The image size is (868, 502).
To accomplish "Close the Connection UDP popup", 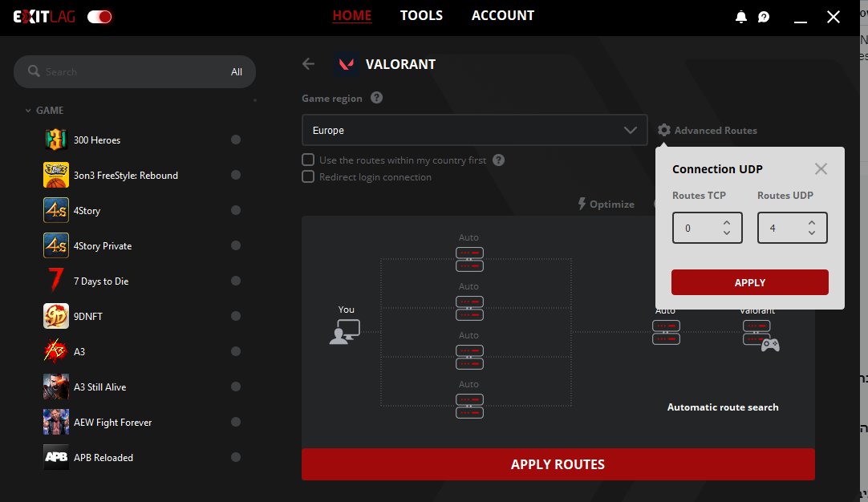I will click(821, 169).
